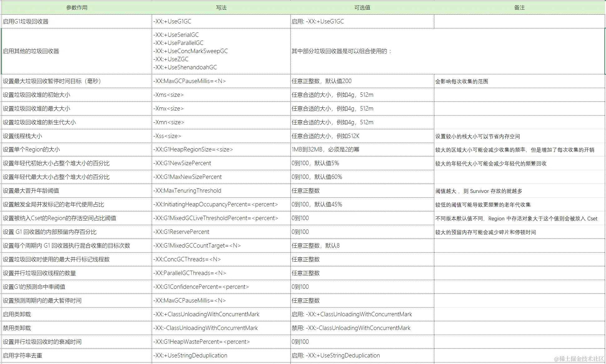This screenshot has width=606, height=364.
Task: Select the 设置G1的预测命中率阈值 cell
Action: pyautogui.click(x=34, y=287)
